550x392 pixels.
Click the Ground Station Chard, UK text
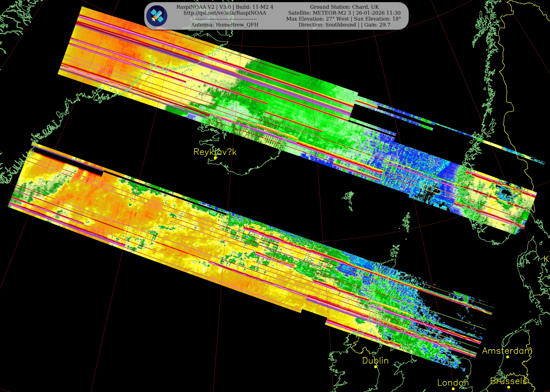click(x=344, y=7)
